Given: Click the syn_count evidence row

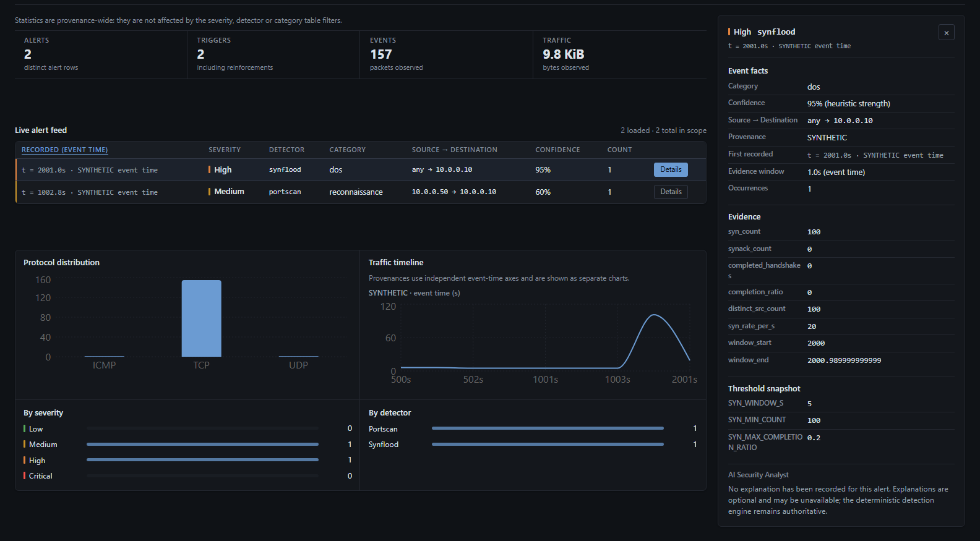Looking at the screenshot, I should [x=841, y=232].
